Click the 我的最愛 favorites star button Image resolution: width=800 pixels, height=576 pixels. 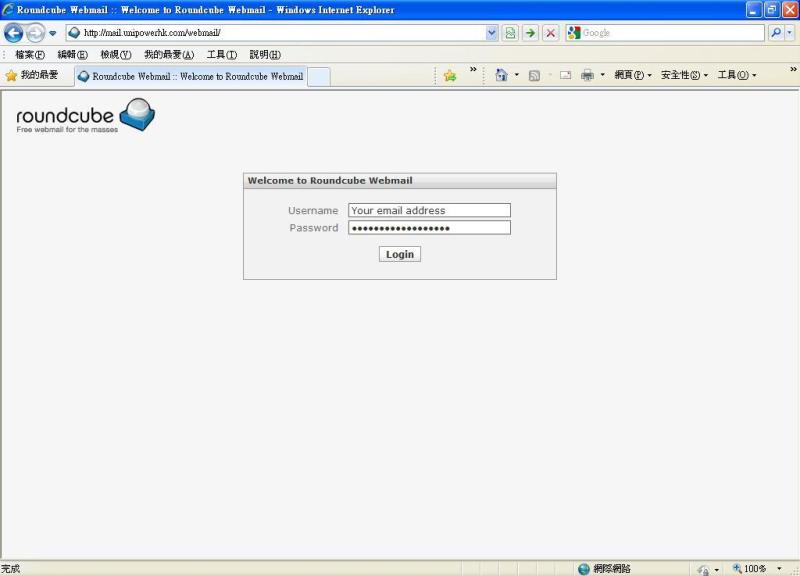32,76
